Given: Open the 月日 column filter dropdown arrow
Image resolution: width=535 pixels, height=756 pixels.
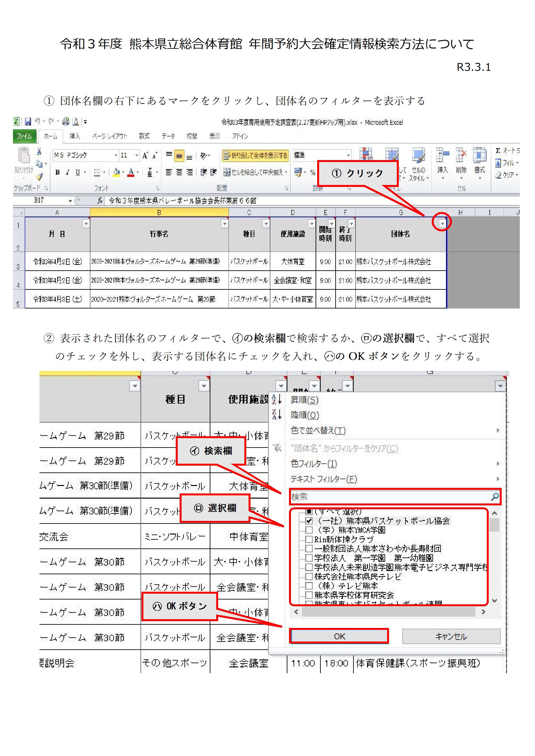Looking at the screenshot, I should (x=86, y=224).
